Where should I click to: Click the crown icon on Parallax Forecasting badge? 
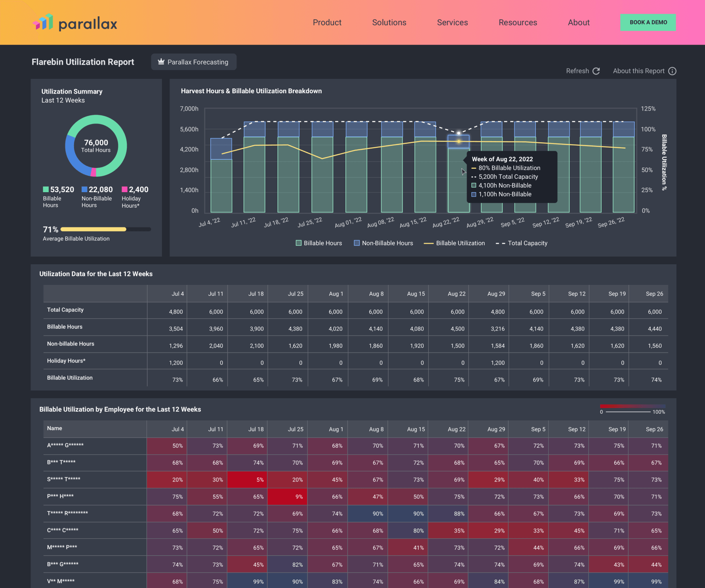coord(161,62)
